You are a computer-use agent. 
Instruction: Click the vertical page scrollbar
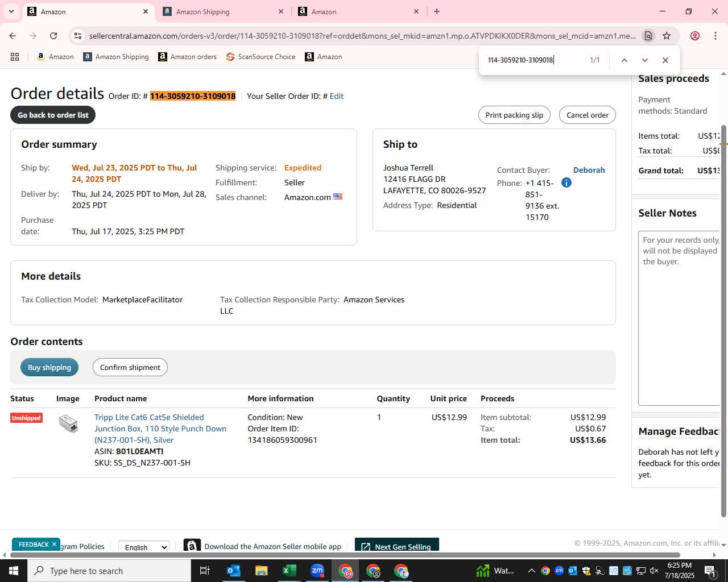(x=723, y=321)
